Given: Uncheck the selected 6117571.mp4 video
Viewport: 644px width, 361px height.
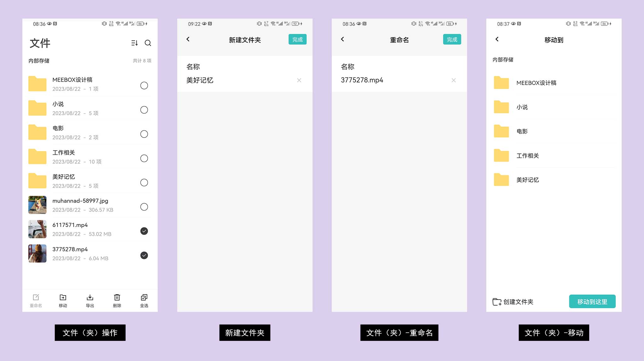Looking at the screenshot, I should (144, 231).
